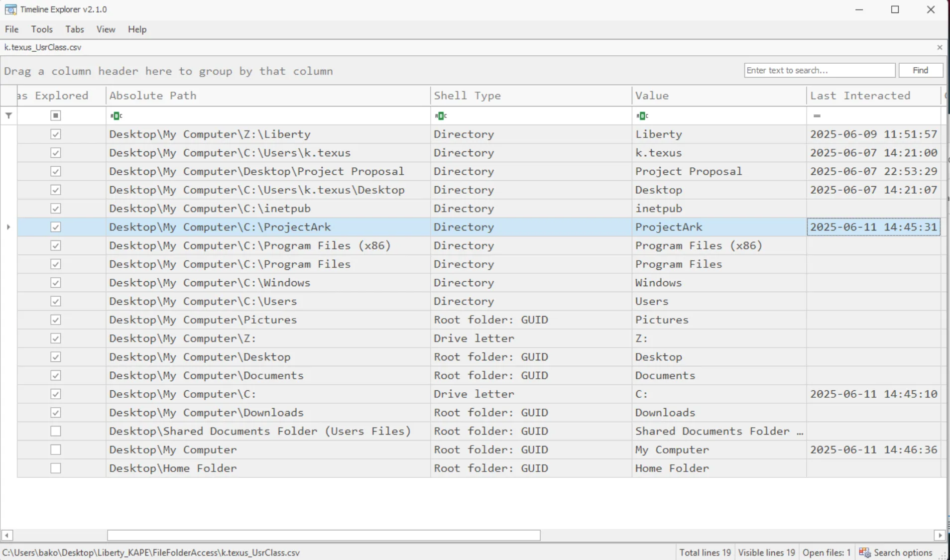Open the Tabs menu
Screen dimensions: 950x560
tap(75, 29)
